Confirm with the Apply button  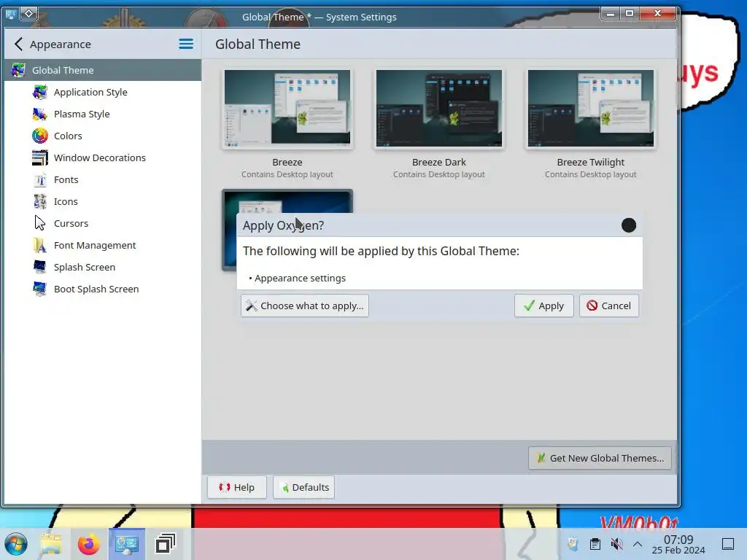543,306
